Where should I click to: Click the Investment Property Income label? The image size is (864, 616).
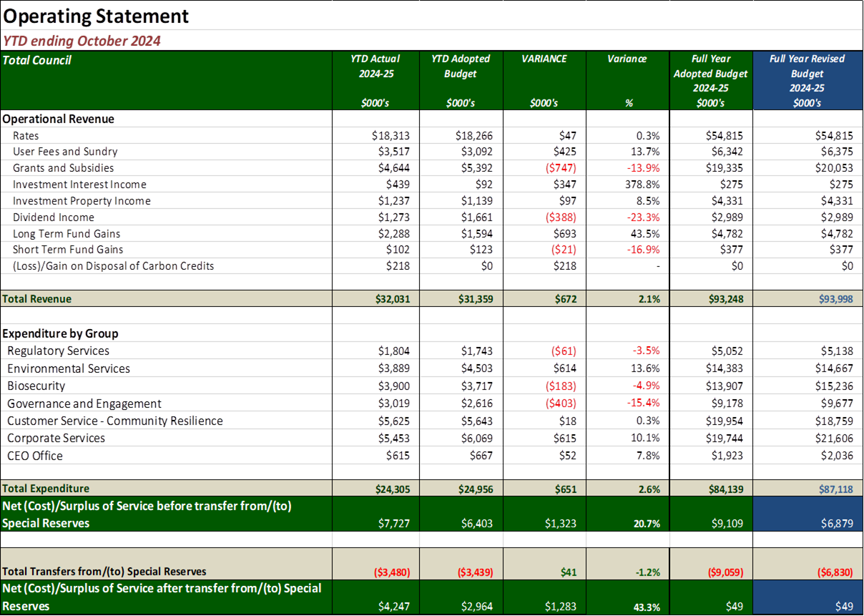tap(82, 201)
